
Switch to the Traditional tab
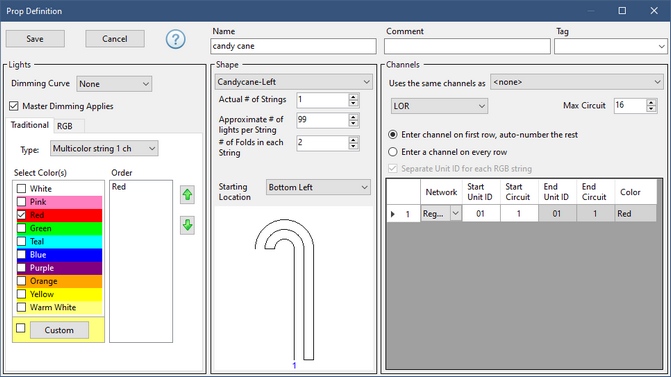tap(30, 125)
